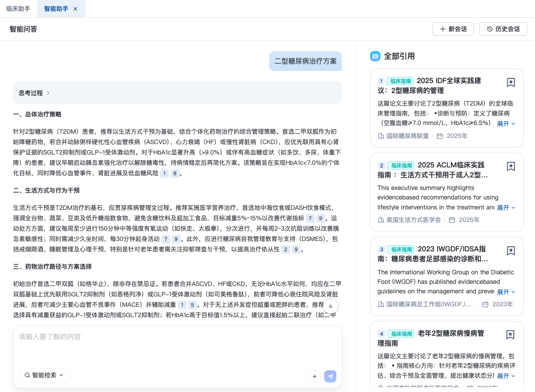Bookmark the 2025 ACLM lifestyle guideline

tap(511, 167)
